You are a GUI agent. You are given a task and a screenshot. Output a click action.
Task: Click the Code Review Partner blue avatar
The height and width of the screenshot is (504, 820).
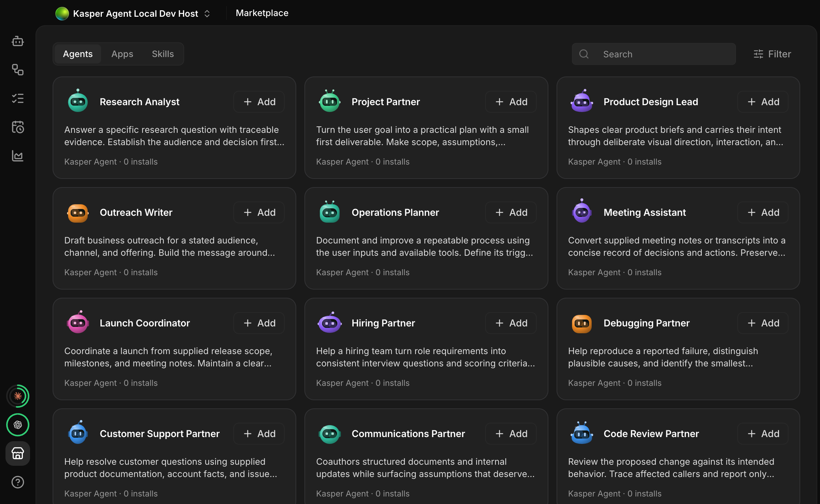coord(582,433)
